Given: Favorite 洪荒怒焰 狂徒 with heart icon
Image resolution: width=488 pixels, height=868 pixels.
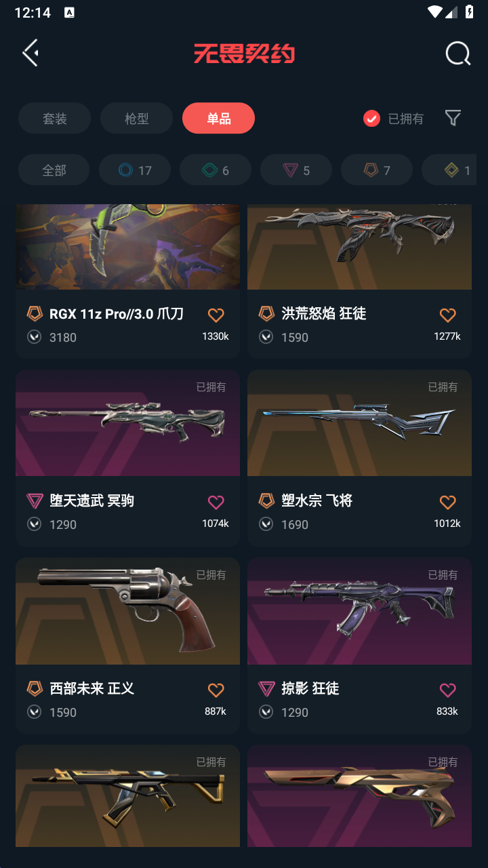Looking at the screenshot, I should point(447,315).
